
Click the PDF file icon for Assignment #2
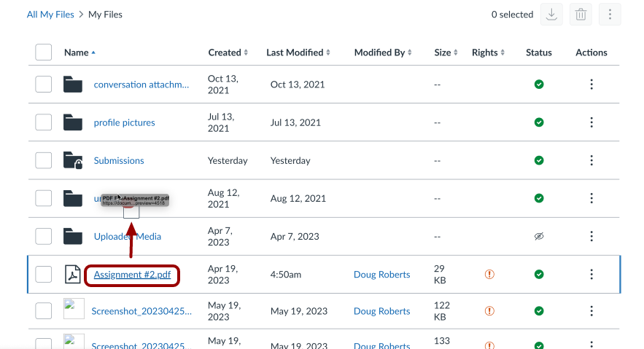click(x=73, y=275)
